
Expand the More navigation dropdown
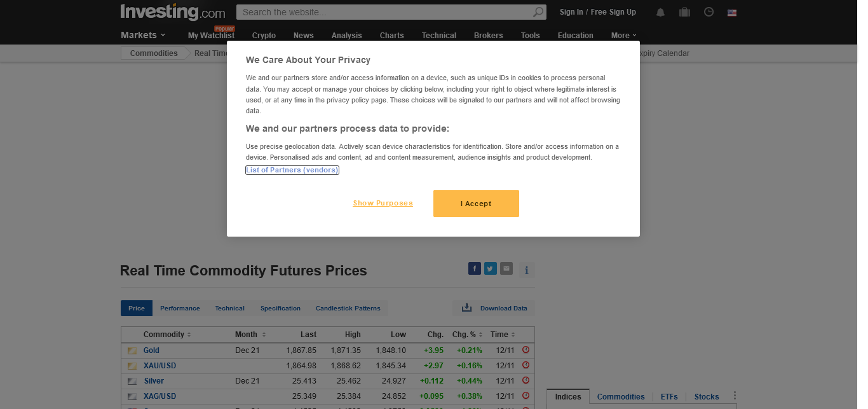[623, 36]
